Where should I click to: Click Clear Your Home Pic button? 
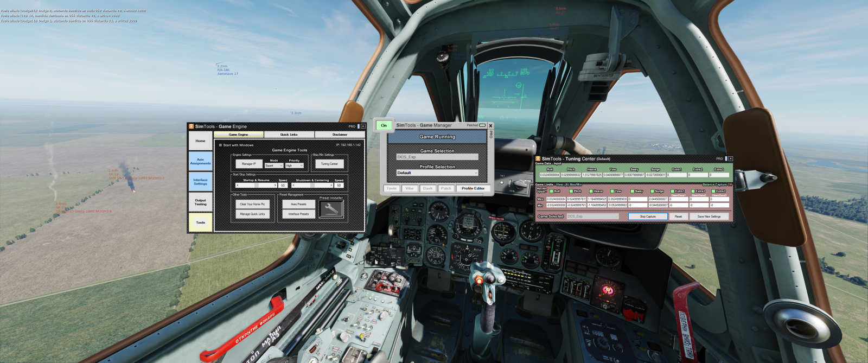252,204
